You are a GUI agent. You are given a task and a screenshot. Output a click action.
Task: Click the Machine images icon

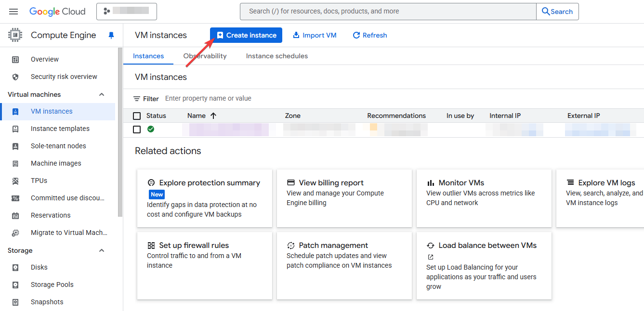(15, 164)
